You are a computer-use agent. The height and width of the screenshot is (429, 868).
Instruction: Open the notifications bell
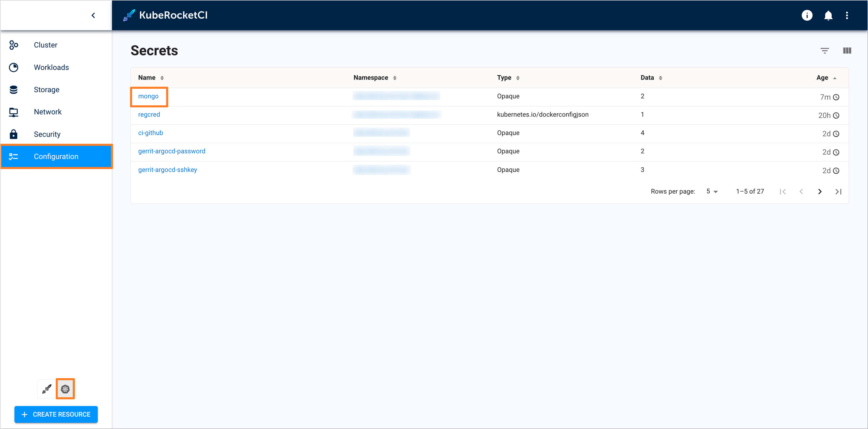coord(828,15)
